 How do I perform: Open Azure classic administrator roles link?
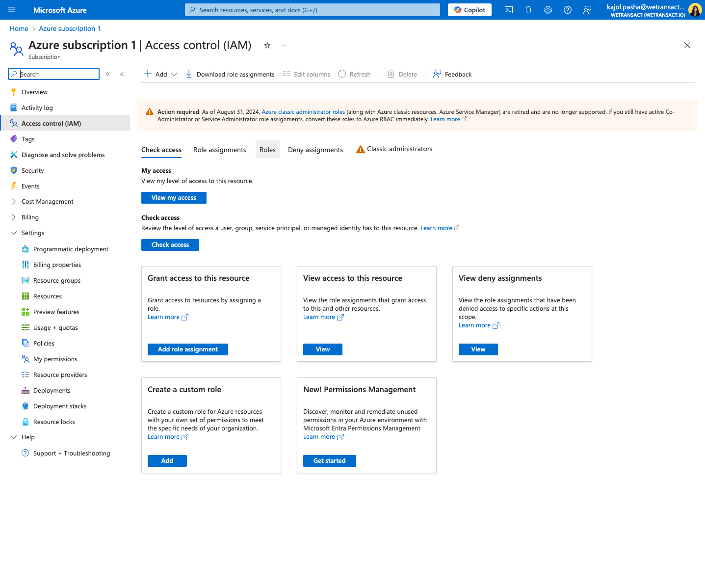tap(303, 112)
